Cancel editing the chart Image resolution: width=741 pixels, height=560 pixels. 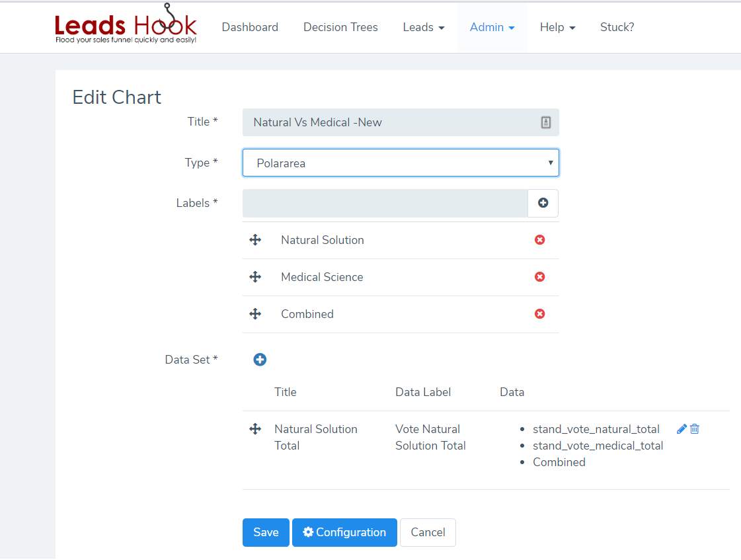[x=428, y=532]
